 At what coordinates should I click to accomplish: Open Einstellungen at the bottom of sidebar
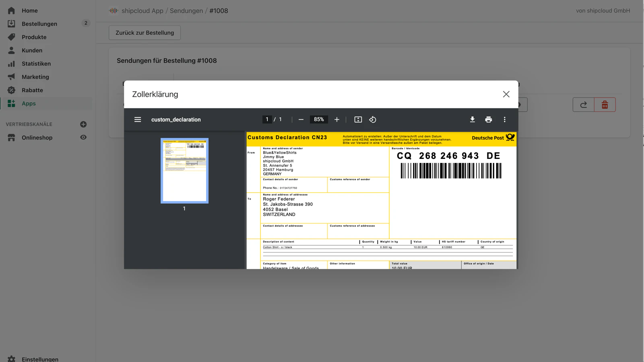click(x=40, y=359)
